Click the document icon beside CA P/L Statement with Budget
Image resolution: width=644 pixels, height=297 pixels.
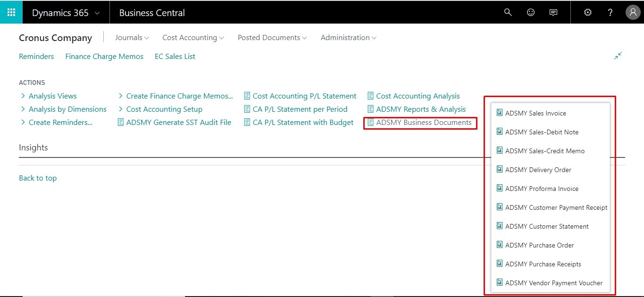click(x=247, y=123)
